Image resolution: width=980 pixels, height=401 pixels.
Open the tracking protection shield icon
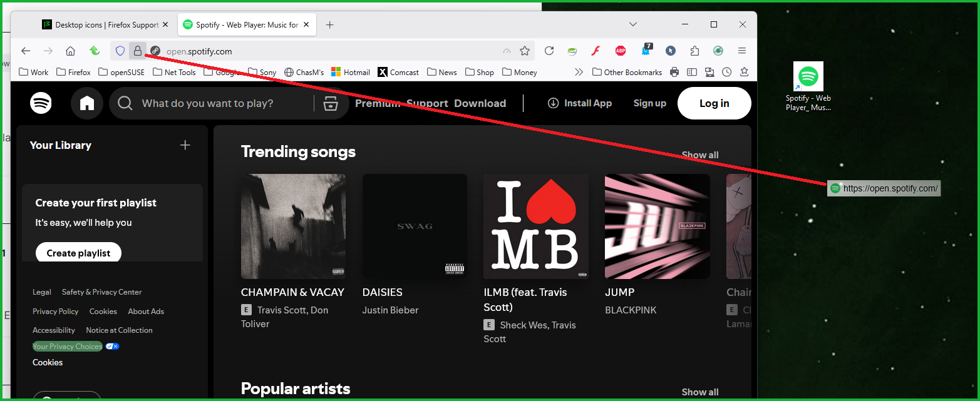coord(120,51)
